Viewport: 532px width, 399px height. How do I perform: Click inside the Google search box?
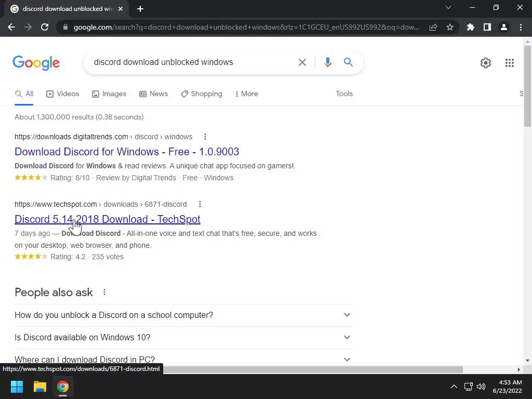pos(193,62)
